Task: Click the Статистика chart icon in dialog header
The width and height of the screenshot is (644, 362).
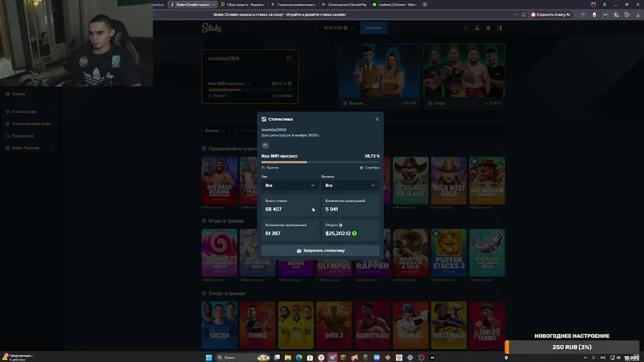Action: (x=264, y=119)
